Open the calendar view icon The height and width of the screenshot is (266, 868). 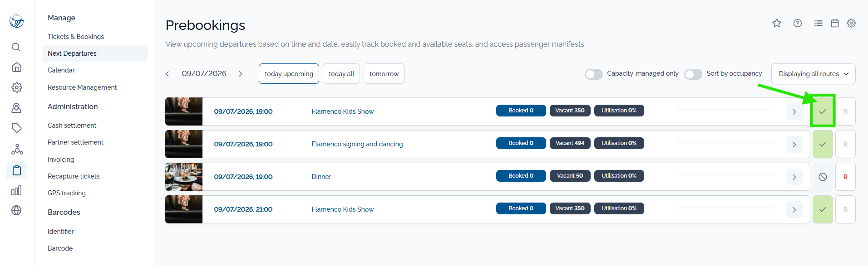[x=835, y=23]
